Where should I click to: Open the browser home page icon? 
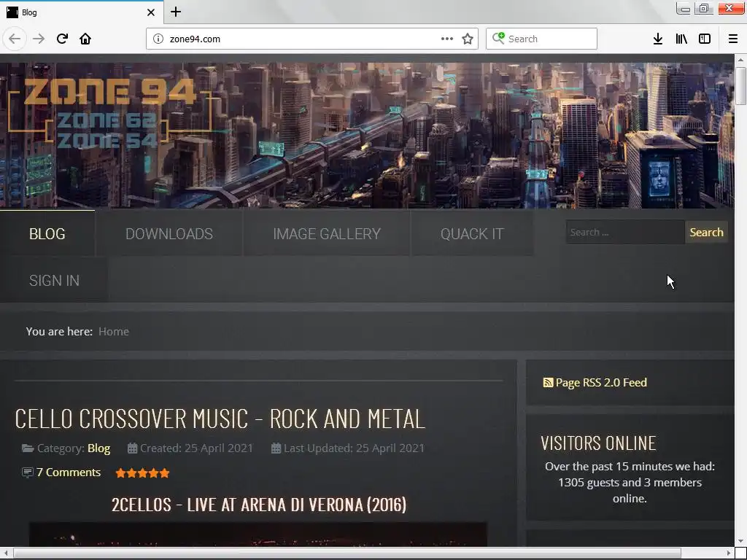click(85, 39)
